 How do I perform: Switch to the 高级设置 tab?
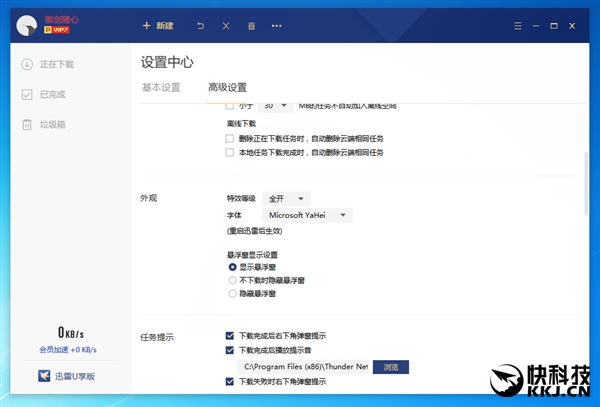227,88
